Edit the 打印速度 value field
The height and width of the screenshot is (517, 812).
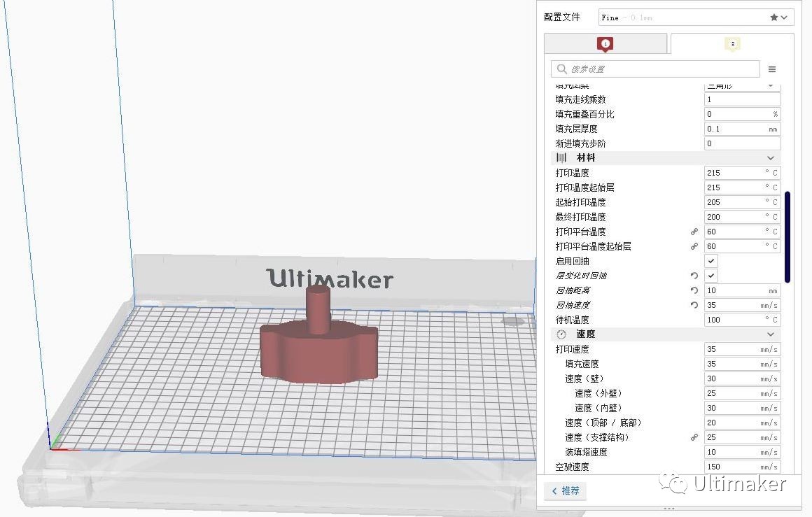(x=742, y=349)
